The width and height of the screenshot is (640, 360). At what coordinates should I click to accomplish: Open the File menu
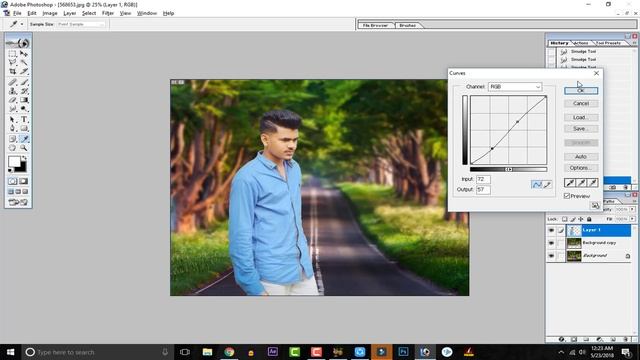[17, 13]
